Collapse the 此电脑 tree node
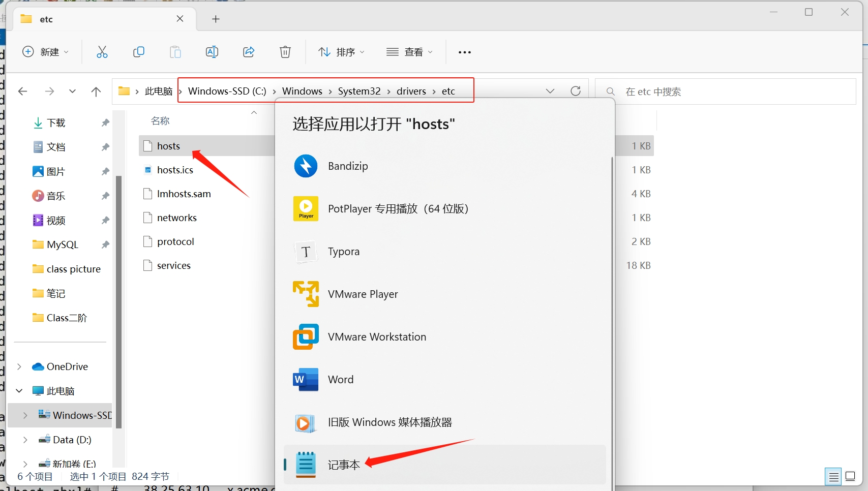Image resolution: width=868 pixels, height=491 pixels. (19, 391)
